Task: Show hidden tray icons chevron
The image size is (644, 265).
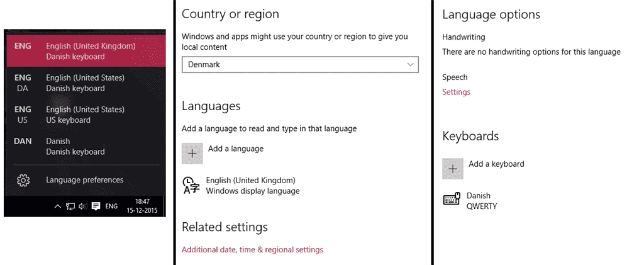Action: (58, 206)
